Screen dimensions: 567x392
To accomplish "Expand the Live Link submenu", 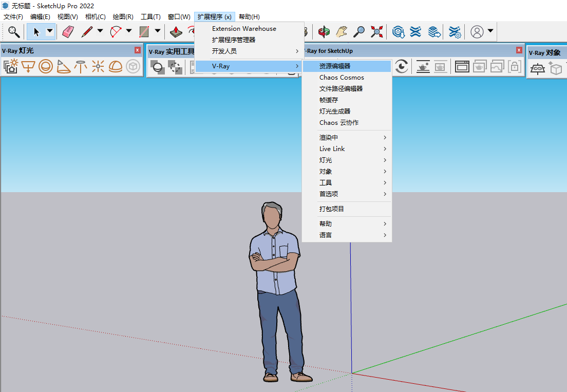I will pos(347,148).
